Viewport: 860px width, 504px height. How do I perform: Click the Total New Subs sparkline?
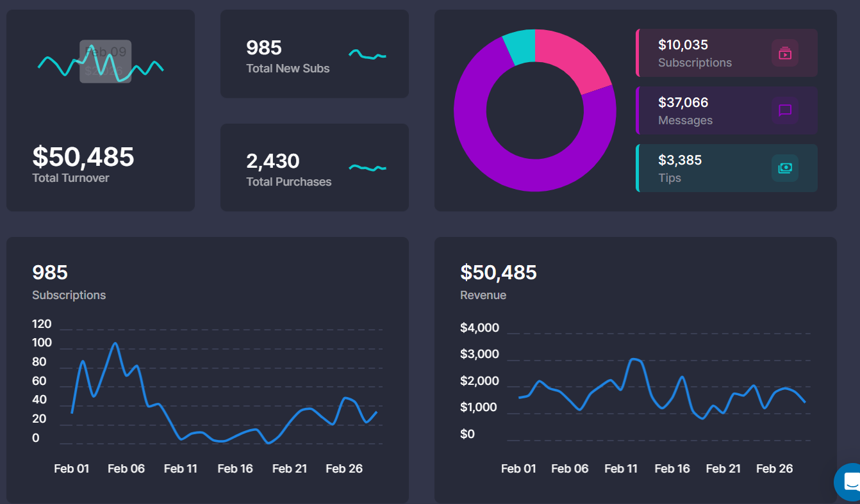tap(368, 55)
